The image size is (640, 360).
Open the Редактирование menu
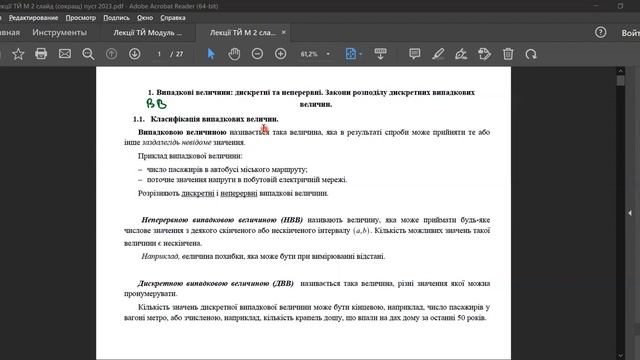point(33,18)
